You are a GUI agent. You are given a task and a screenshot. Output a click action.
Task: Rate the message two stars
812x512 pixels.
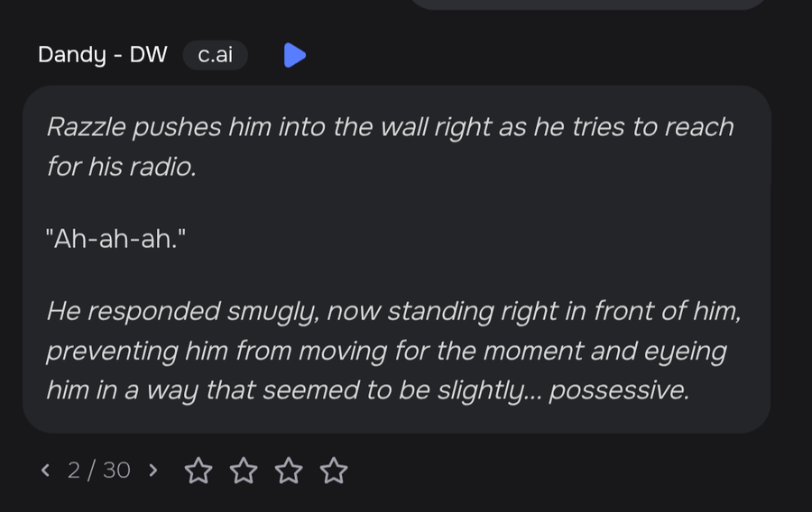pos(244,471)
